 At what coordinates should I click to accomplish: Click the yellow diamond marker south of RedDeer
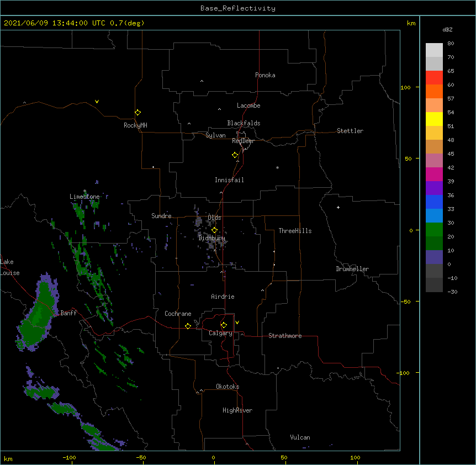235,155
